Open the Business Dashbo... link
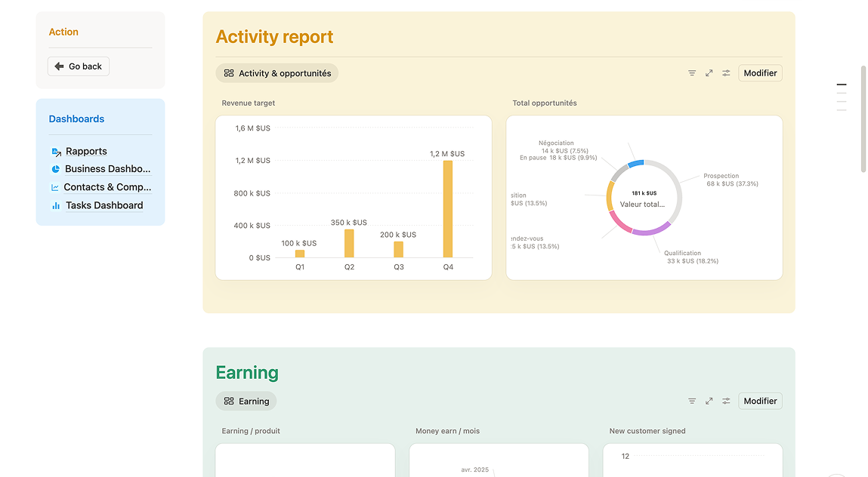 click(107, 169)
